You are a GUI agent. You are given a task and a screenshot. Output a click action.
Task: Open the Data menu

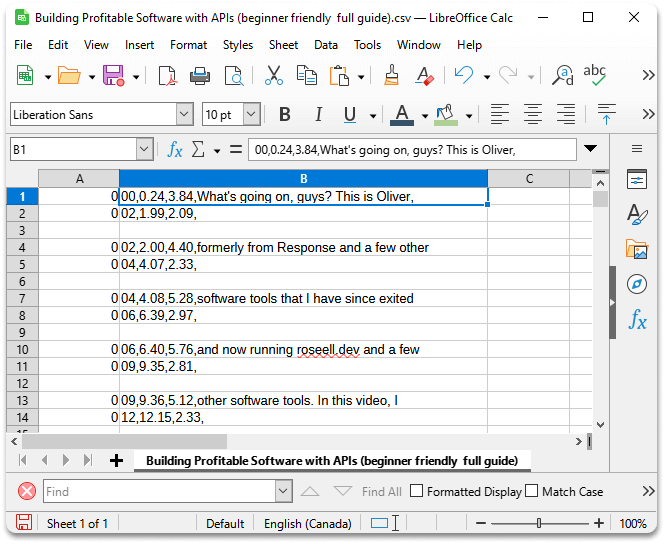[325, 45]
